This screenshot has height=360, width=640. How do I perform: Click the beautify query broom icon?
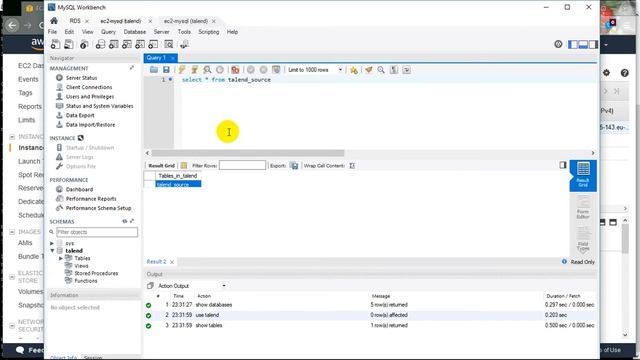369,70
